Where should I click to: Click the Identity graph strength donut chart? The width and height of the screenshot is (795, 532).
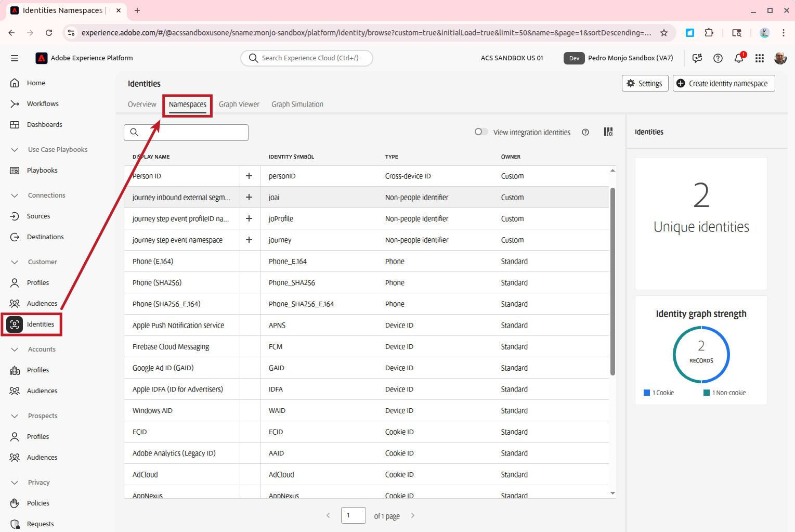click(x=701, y=355)
